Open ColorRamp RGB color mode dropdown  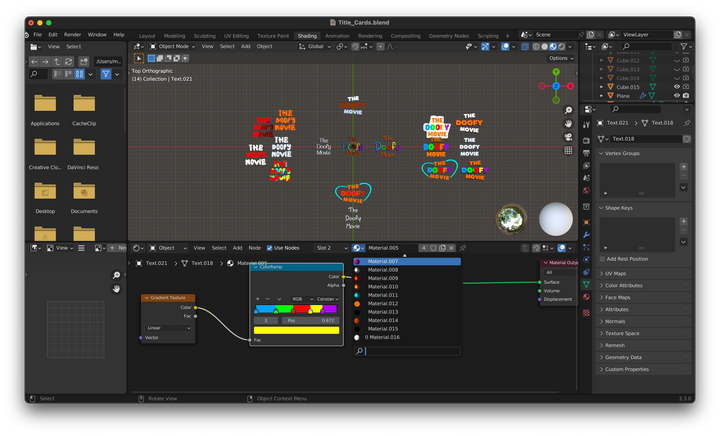(x=301, y=299)
